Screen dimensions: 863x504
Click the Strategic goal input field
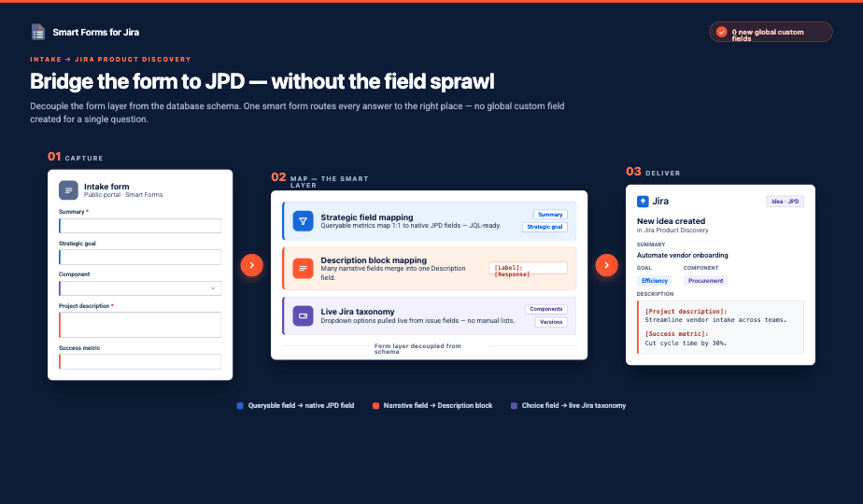tap(140, 257)
